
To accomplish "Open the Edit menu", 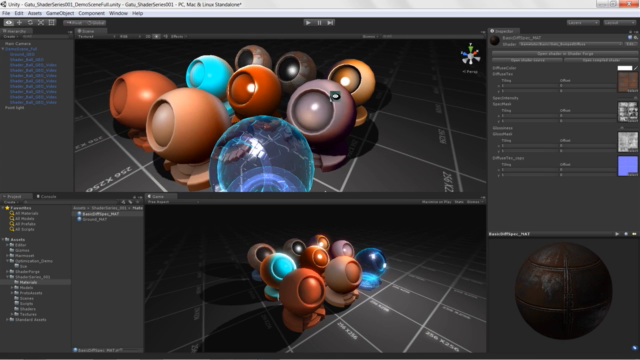I will coord(19,13).
